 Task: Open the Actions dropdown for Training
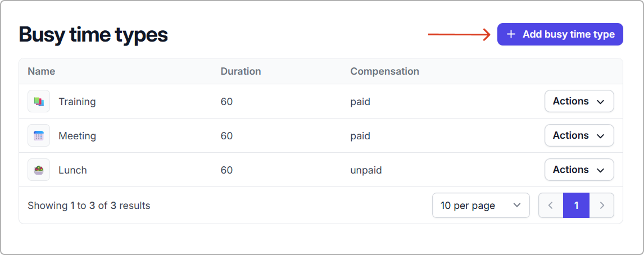tap(579, 102)
